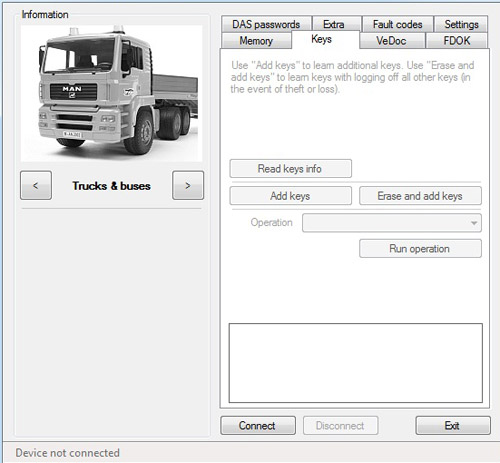Viewport: 500px width, 463px height.
Task: Click the Read keys info button
Action: pyautogui.click(x=290, y=168)
